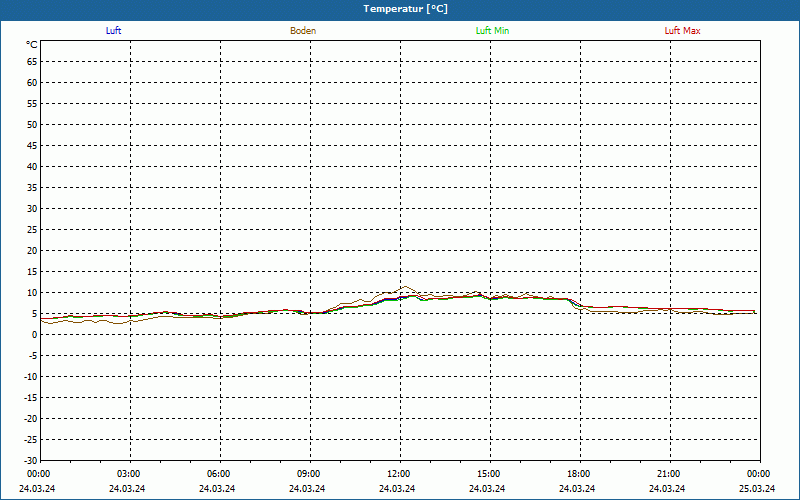800x500 pixels.
Task: Click the 45 y-axis value
Action: [x=32, y=146]
